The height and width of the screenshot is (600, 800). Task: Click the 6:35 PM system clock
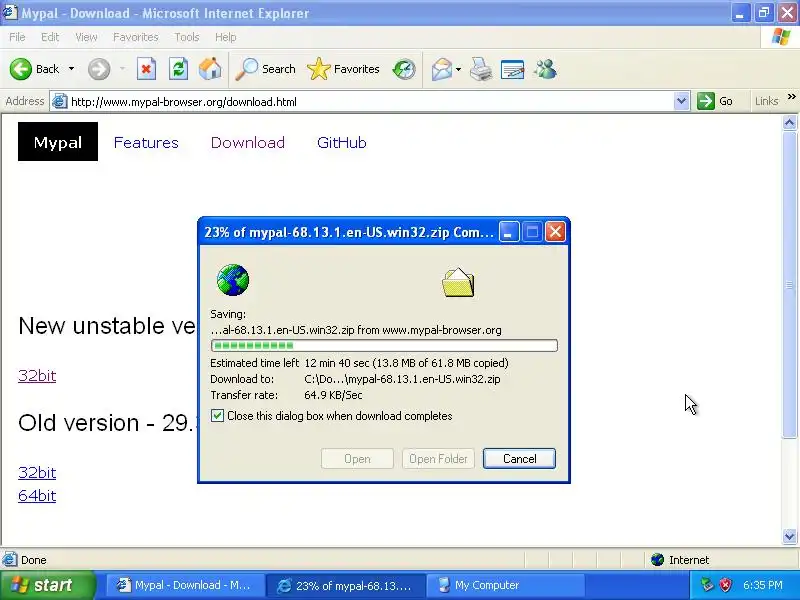[763, 585]
